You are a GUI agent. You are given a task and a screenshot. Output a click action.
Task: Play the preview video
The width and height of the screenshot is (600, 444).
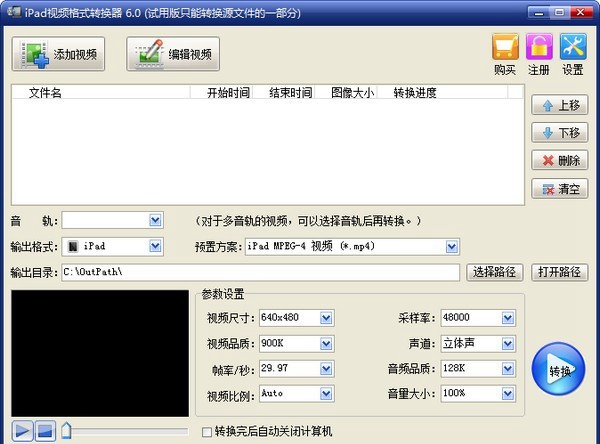pos(22,431)
